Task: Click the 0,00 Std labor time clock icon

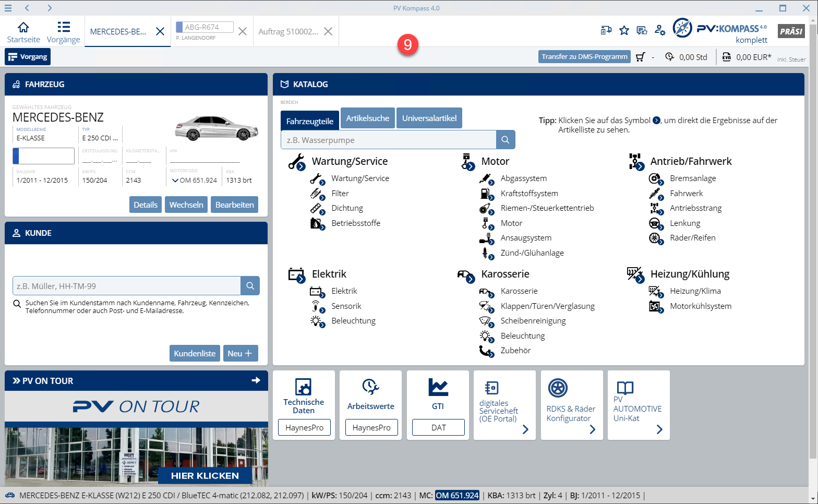Action: [x=670, y=57]
